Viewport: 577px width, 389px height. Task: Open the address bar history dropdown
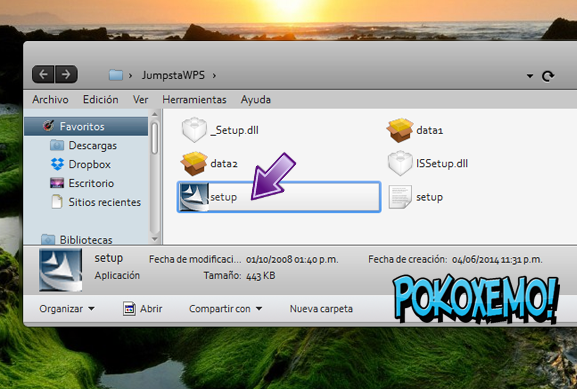[x=530, y=76]
